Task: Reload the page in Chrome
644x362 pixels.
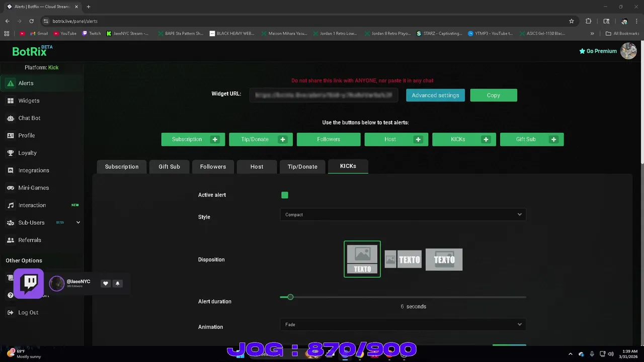Action: click(x=31, y=21)
